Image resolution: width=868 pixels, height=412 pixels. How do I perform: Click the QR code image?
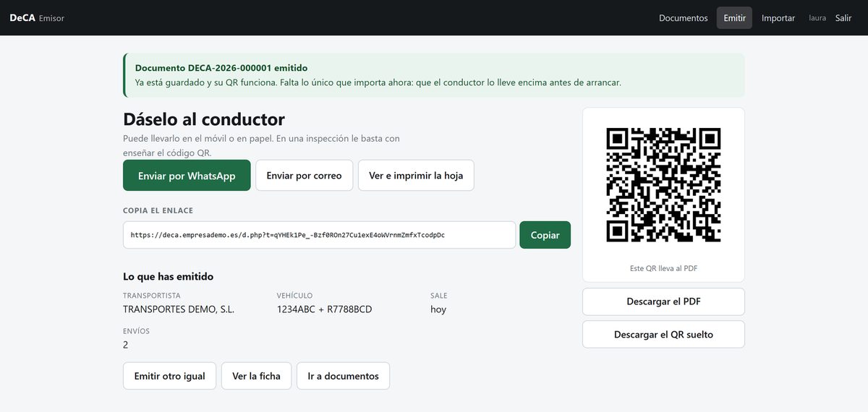pos(663,185)
